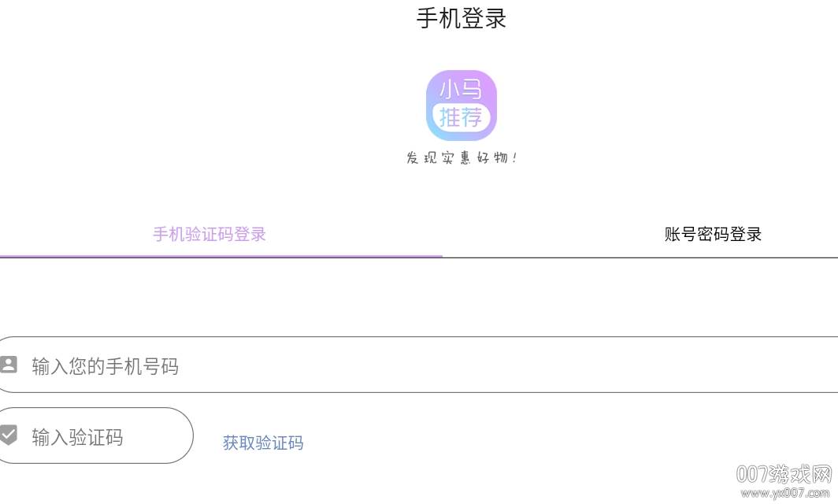Click the 小马推荐 app logo
The width and height of the screenshot is (838, 504).
click(461, 106)
